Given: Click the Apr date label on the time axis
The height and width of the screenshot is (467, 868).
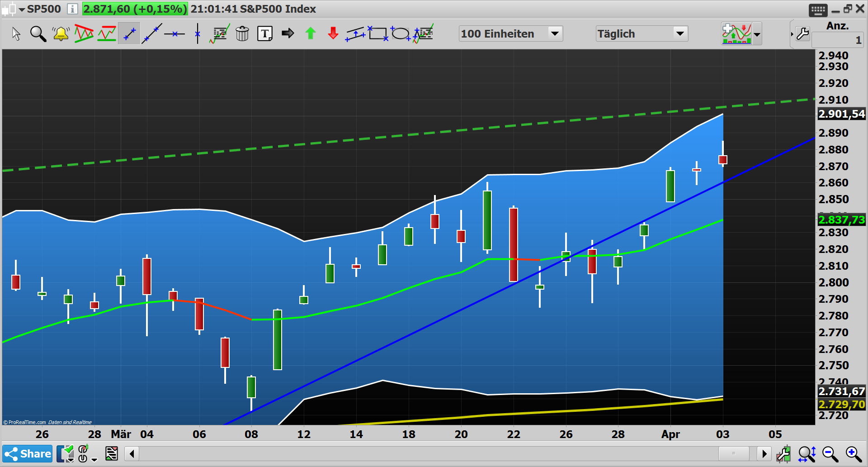Looking at the screenshot, I should (670, 434).
